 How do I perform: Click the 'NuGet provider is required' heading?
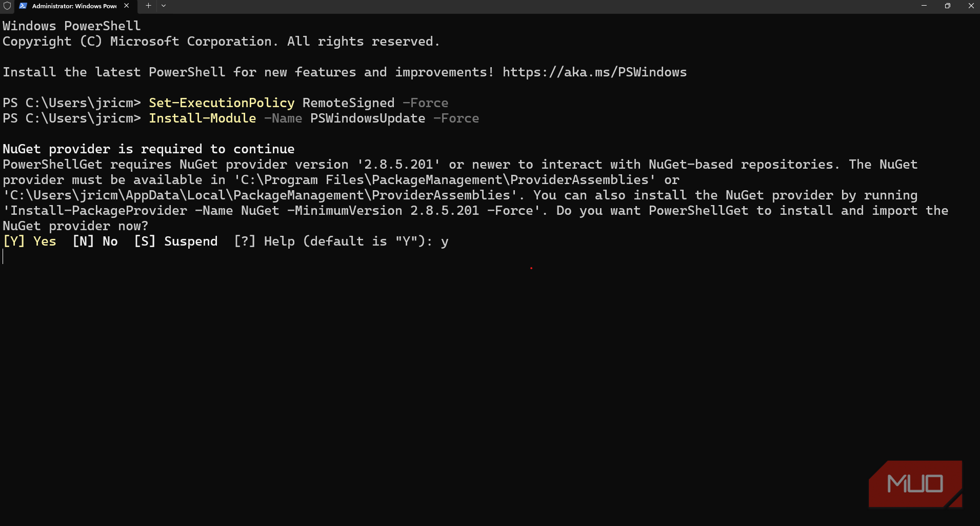click(x=149, y=149)
